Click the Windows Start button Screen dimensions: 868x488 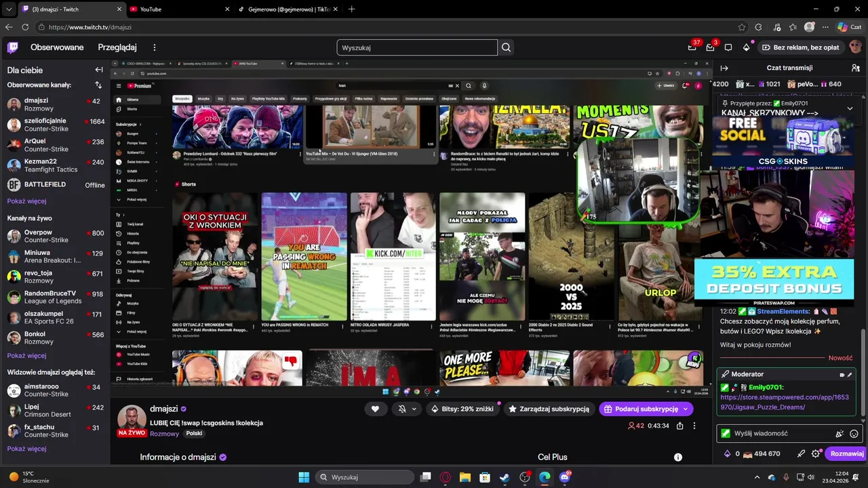coord(304,477)
